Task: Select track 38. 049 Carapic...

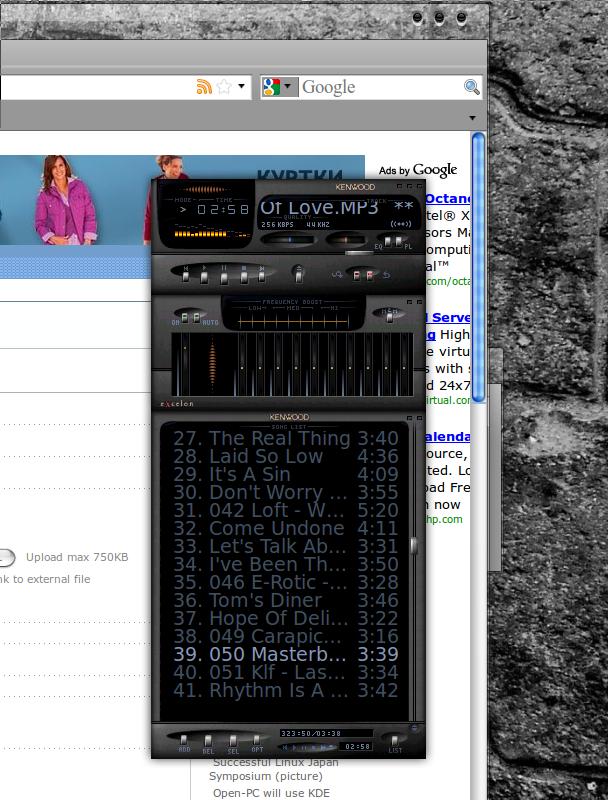Action: 286,636
